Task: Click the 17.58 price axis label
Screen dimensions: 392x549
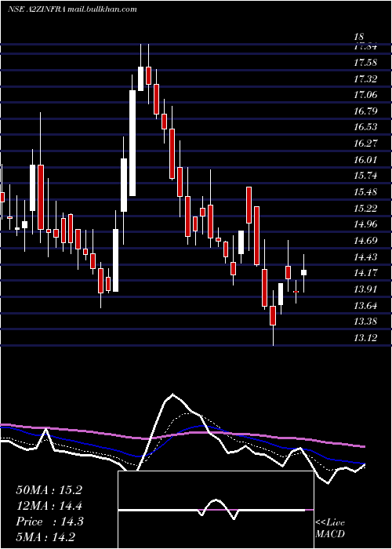Action: (x=365, y=63)
